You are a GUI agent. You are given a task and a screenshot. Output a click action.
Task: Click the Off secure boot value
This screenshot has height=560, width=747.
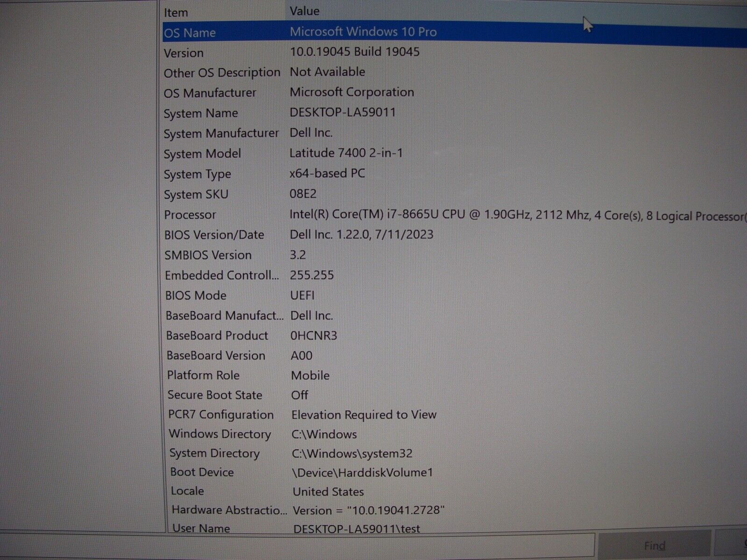[x=300, y=395]
